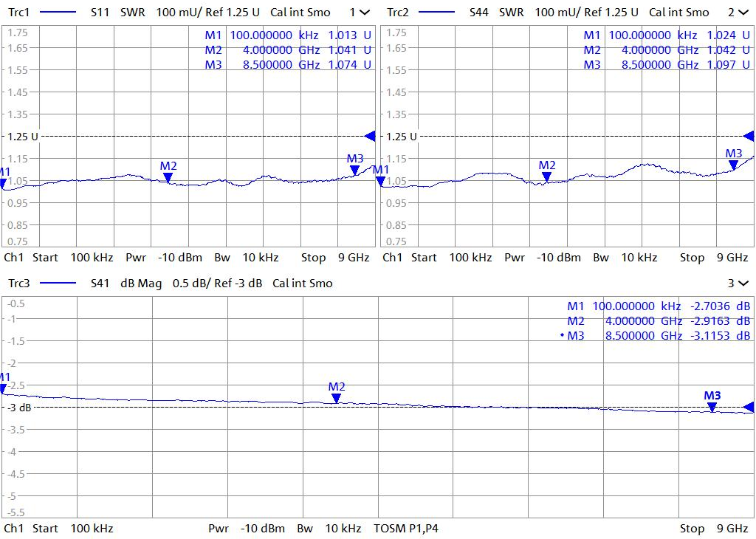Click the Trc2 trace label
Viewport: 756px width, 539px height.
point(397,13)
